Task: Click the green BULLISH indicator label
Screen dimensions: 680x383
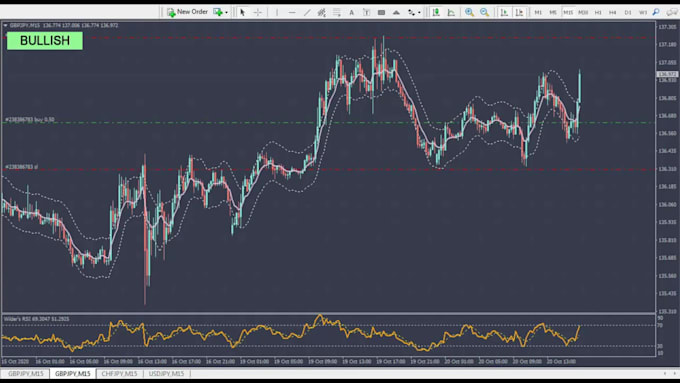Action: (x=45, y=41)
